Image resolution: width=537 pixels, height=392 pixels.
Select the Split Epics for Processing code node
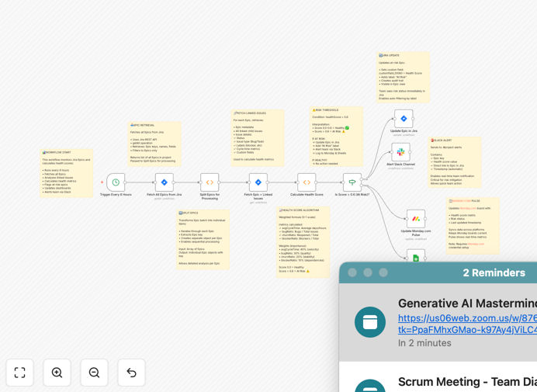tap(210, 182)
